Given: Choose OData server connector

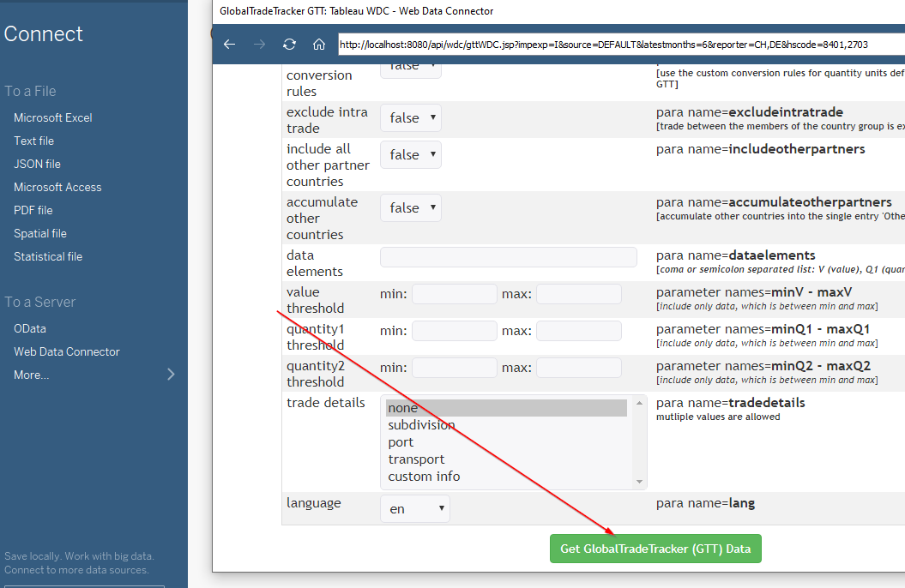Looking at the screenshot, I should [30, 328].
